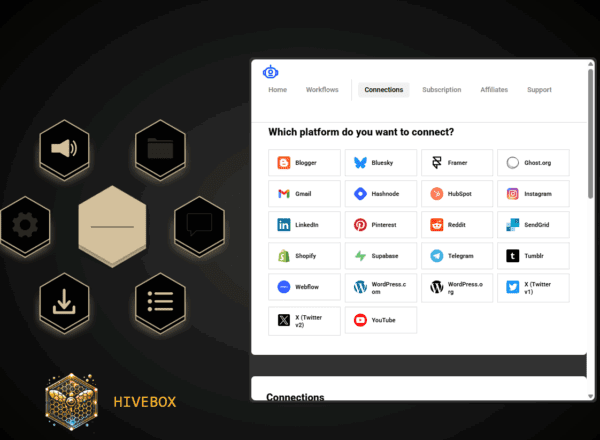Select Telegram platform tile

457,256
